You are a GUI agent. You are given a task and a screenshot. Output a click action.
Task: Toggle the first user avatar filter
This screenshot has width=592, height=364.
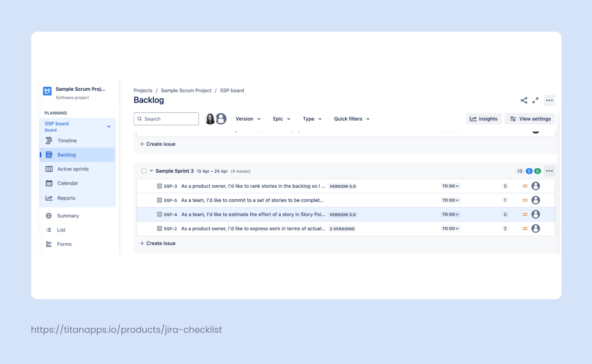210,119
